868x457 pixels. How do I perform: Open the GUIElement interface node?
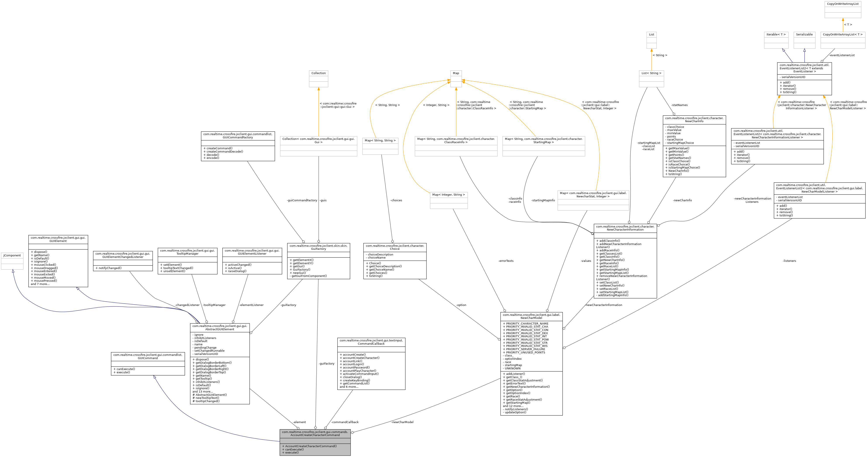coord(58,261)
